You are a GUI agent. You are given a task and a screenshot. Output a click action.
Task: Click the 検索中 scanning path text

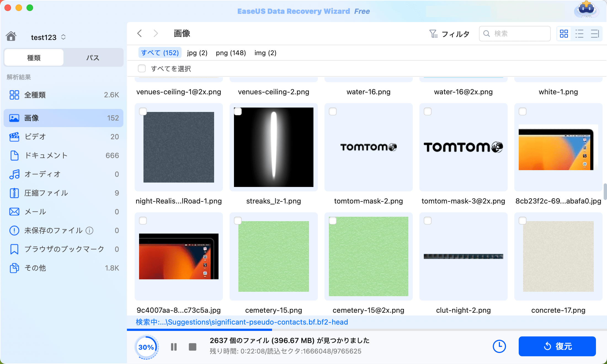tap(242, 322)
